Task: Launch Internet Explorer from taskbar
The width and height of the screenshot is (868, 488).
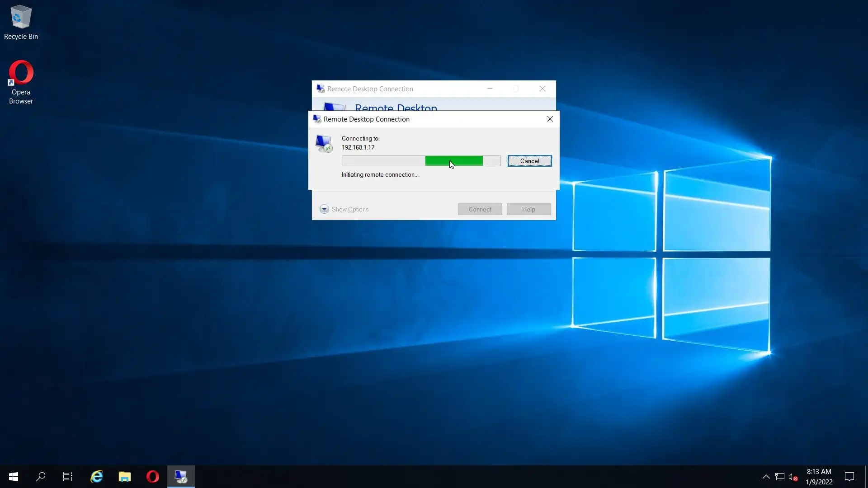Action: [97, 476]
